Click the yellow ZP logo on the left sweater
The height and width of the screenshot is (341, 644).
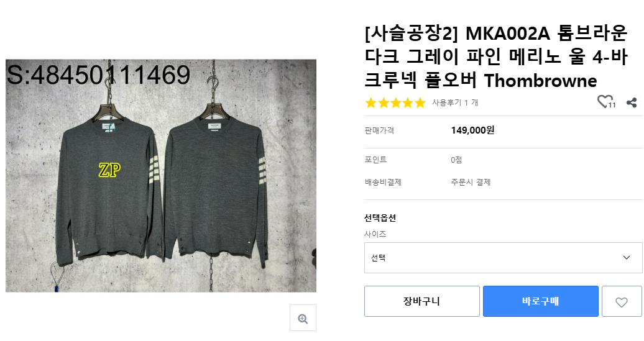(109, 170)
